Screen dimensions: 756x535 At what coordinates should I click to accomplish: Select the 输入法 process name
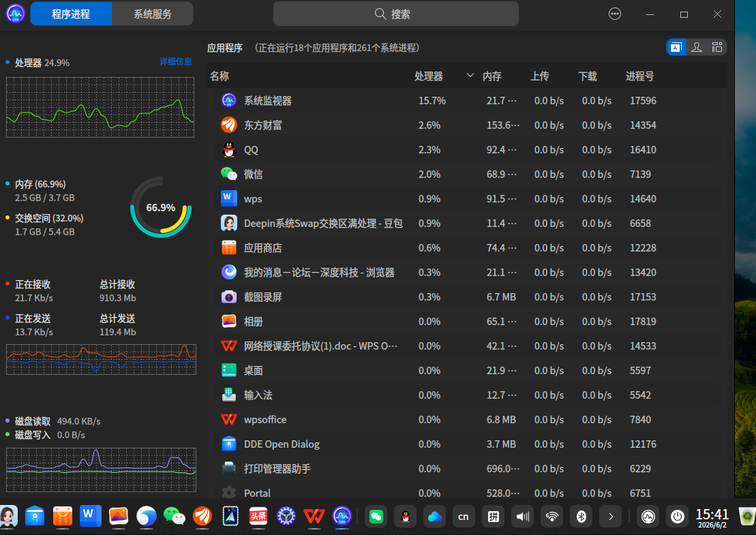tap(258, 395)
